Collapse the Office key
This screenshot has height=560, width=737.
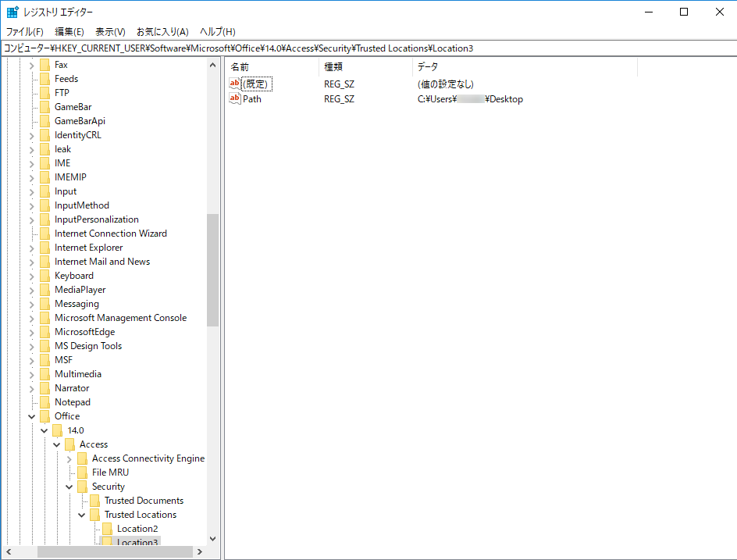point(31,416)
